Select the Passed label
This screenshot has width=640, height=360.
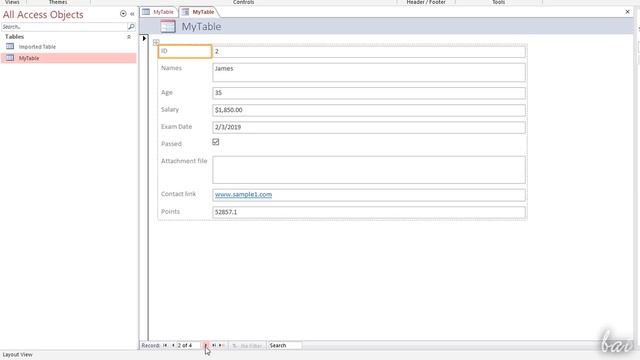(x=171, y=144)
